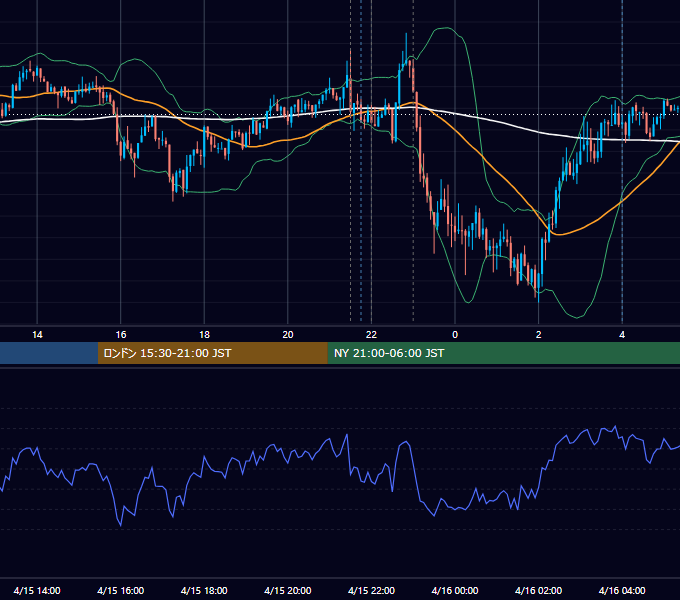This screenshot has width=680, height=600.
Task: Click the 0 hour label on price chart axis
Action: click(x=455, y=335)
